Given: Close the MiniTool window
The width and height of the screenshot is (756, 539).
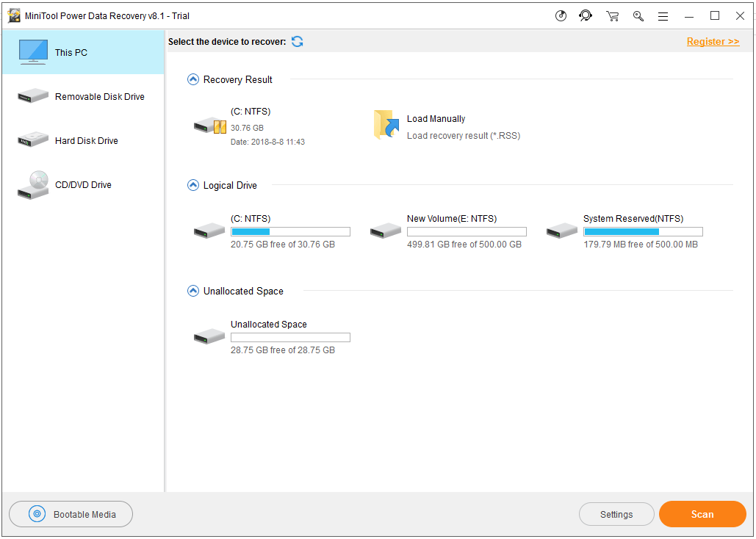Looking at the screenshot, I should pos(740,16).
